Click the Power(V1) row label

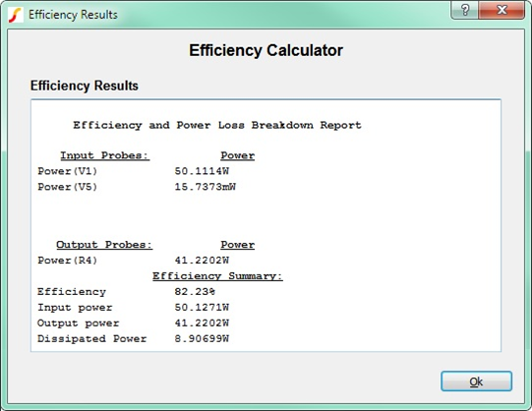68,171
